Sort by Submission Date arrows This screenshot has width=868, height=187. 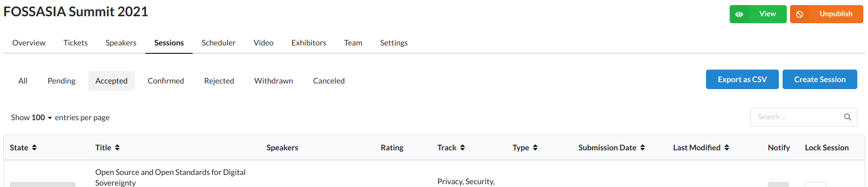pos(642,148)
